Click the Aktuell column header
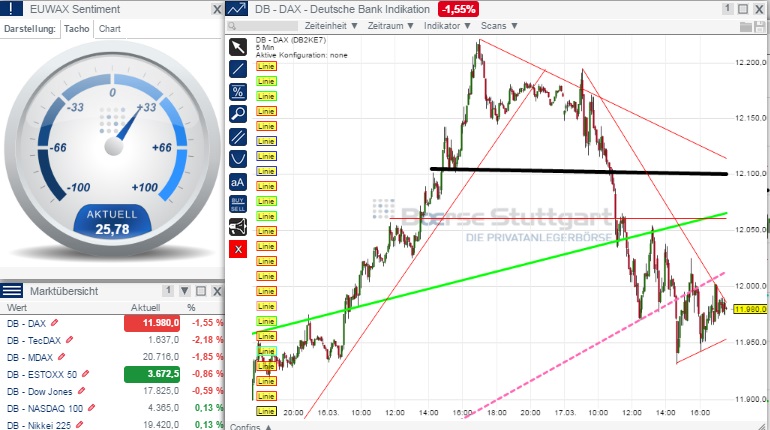Screen dimensions: 770x430 point(145,307)
